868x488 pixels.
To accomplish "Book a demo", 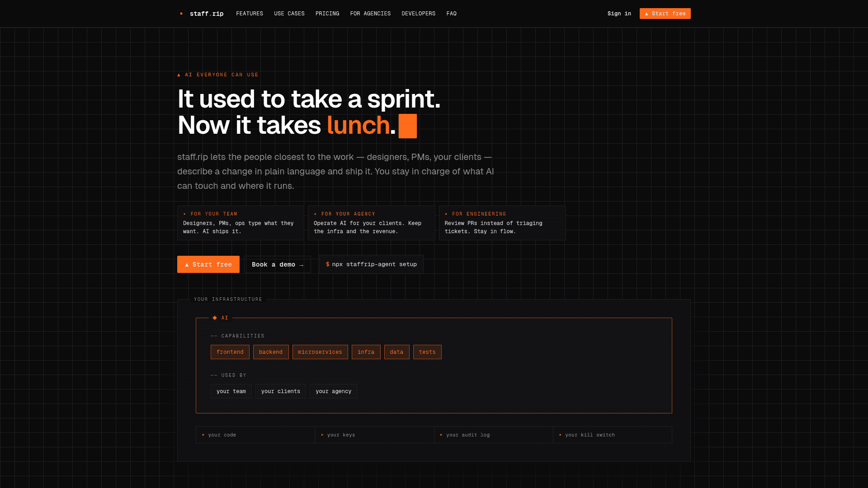I will [x=278, y=264].
